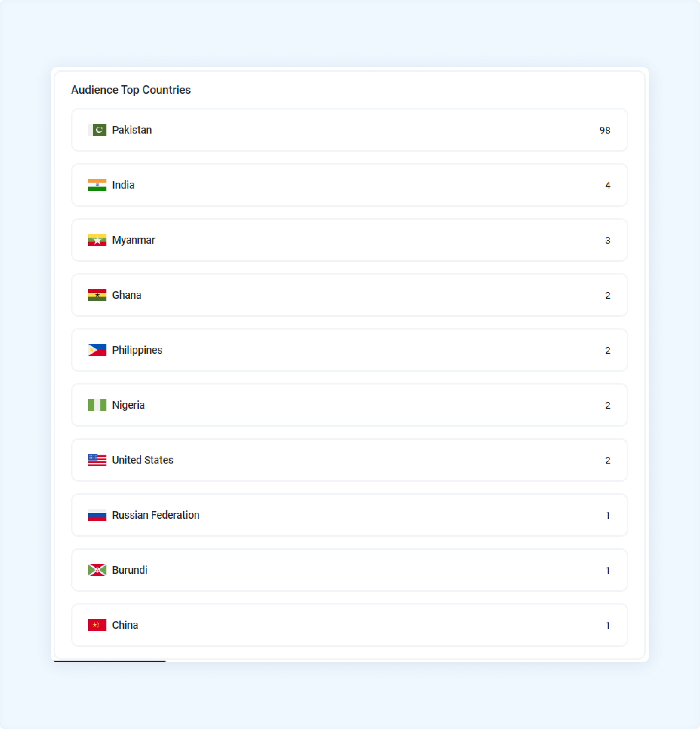Click the Myanmar audience count 3
The width and height of the screenshot is (700, 729).
pos(608,240)
